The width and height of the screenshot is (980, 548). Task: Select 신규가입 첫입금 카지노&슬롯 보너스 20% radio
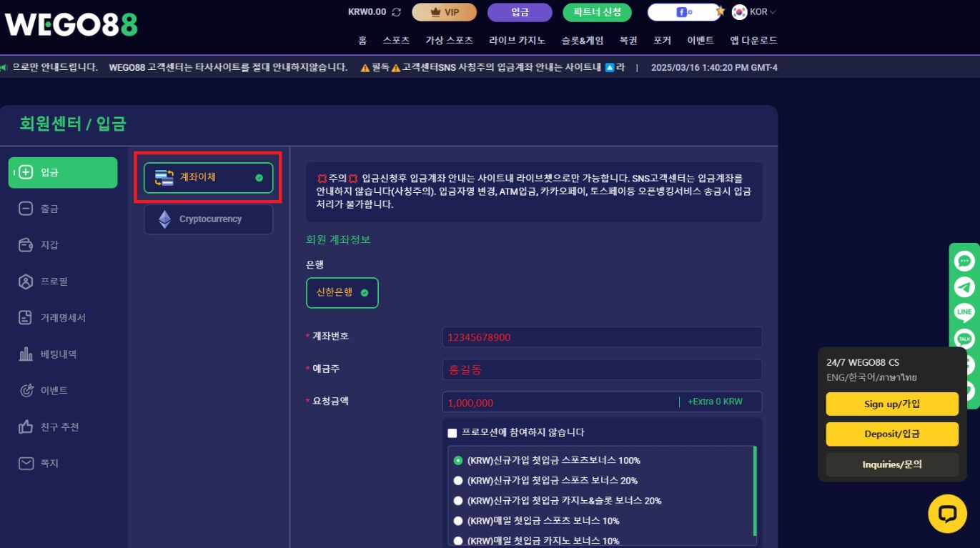coord(458,500)
